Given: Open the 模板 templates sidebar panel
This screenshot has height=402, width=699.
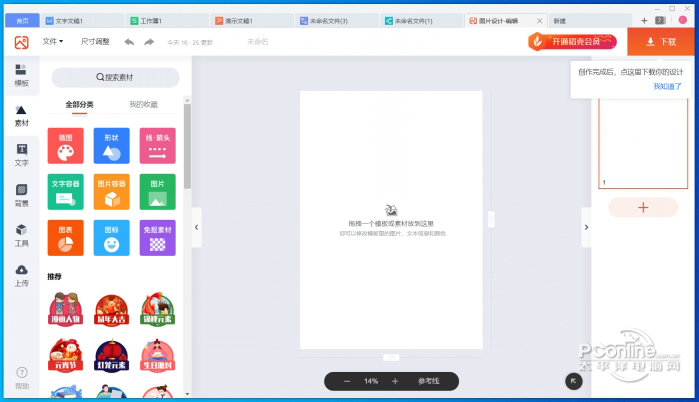Looking at the screenshot, I should click(21, 75).
